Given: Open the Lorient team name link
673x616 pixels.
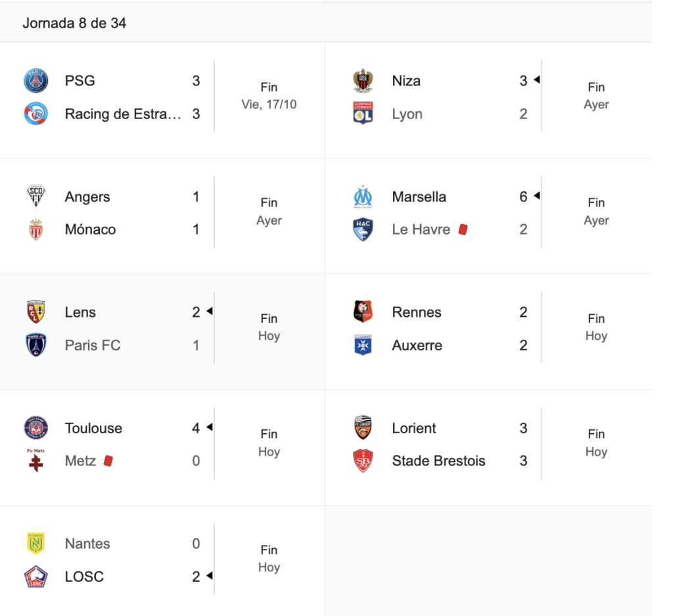Looking at the screenshot, I should point(414,428).
